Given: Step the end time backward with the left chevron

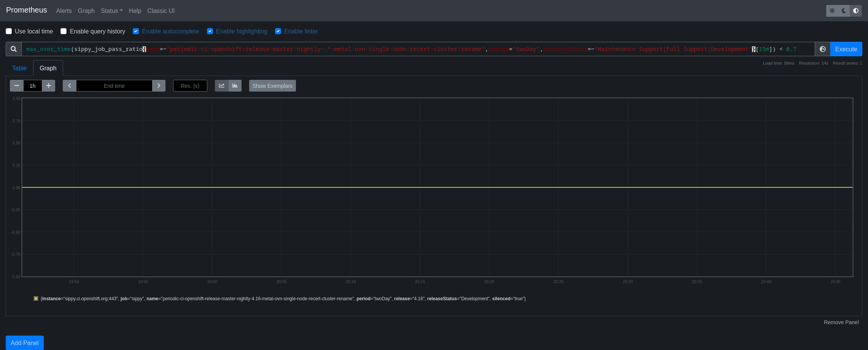Looking at the screenshot, I should click(70, 86).
